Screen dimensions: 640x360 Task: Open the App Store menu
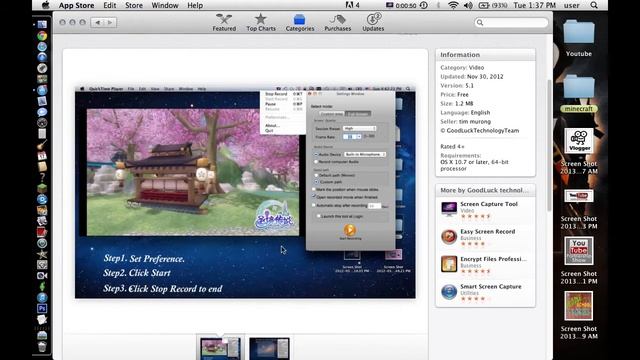click(76, 5)
